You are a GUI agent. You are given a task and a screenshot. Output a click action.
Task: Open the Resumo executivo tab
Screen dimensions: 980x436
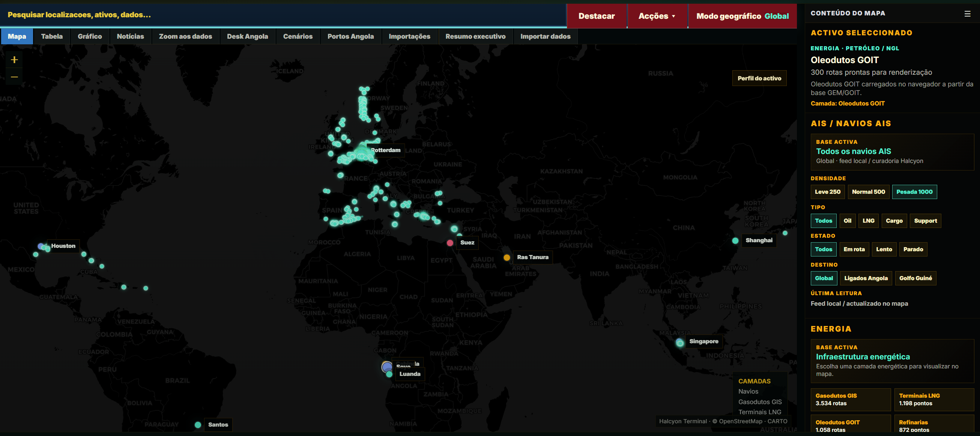[x=475, y=36]
